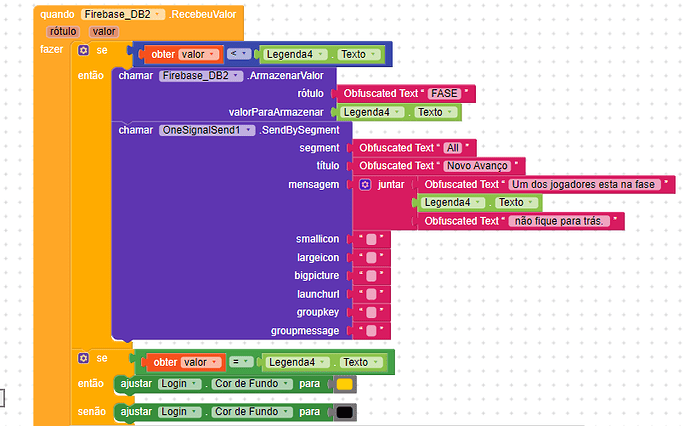This screenshot has width=690, height=426.
Task: Click the 'título' argument label
Action: tap(328, 166)
